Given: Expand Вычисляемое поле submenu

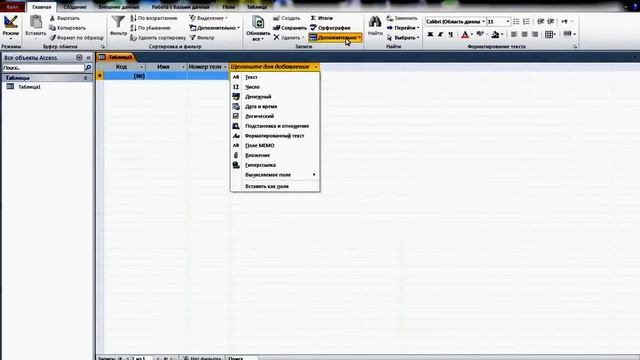Looking at the screenshot, I should coord(275,175).
